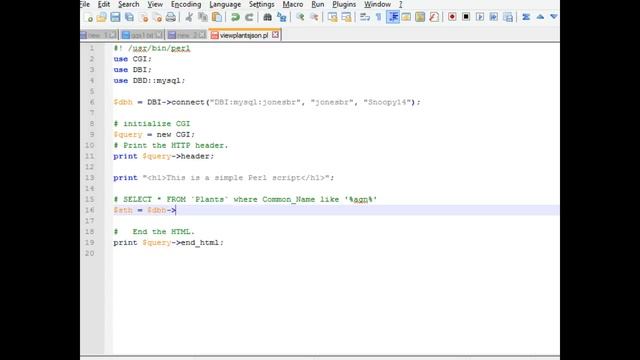Print the document using the printer icon
Viewport: 640px width, 360px height.
click(171, 17)
